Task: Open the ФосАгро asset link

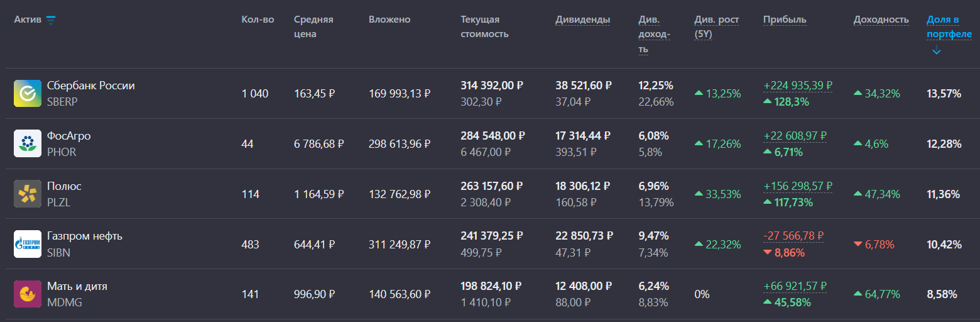Action: (x=69, y=136)
